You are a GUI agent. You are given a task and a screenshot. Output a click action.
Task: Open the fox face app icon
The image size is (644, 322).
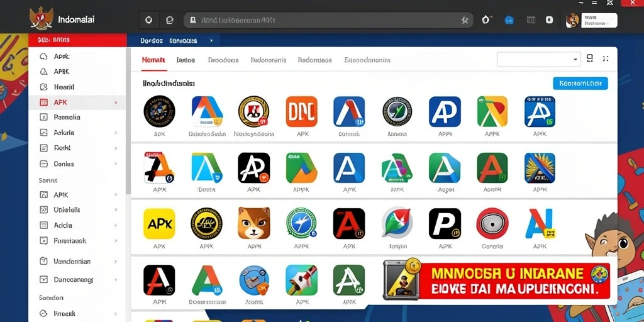[254, 223]
